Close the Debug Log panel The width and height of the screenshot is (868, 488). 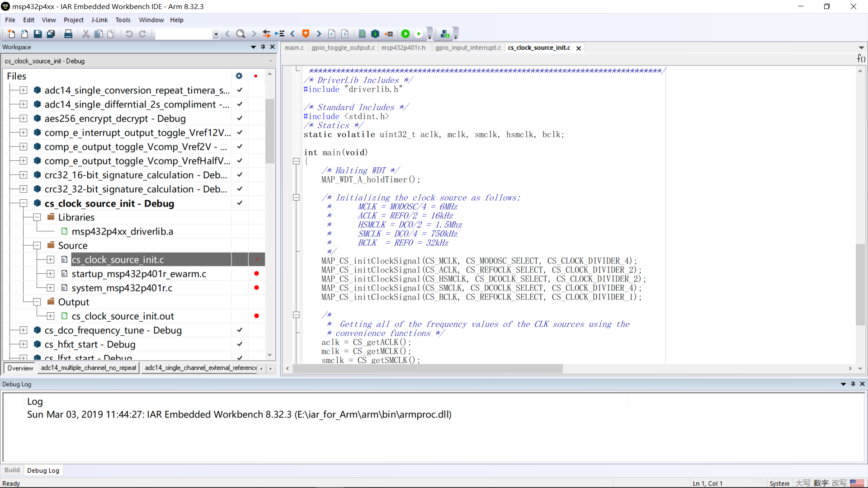[862, 384]
